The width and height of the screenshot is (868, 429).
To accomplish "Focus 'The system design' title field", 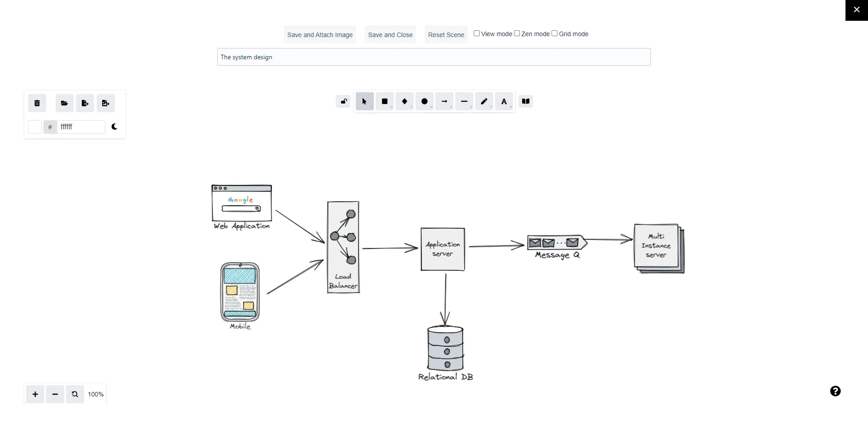I will (x=434, y=57).
